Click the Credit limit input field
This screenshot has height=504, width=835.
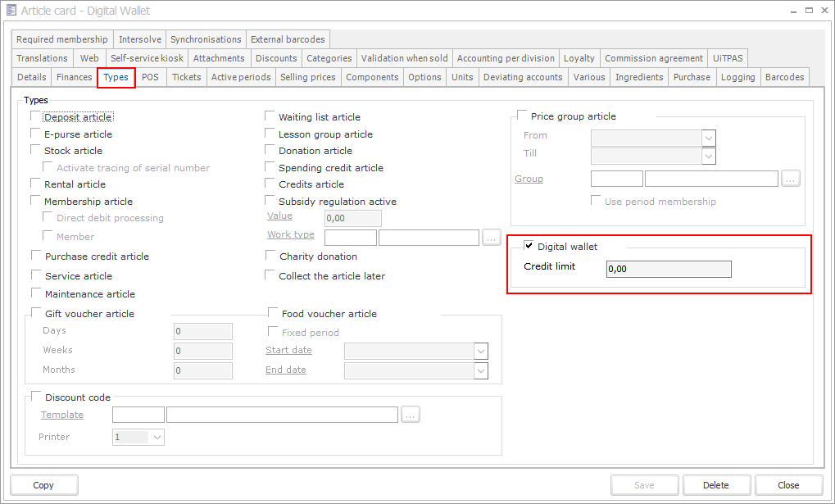pos(668,269)
